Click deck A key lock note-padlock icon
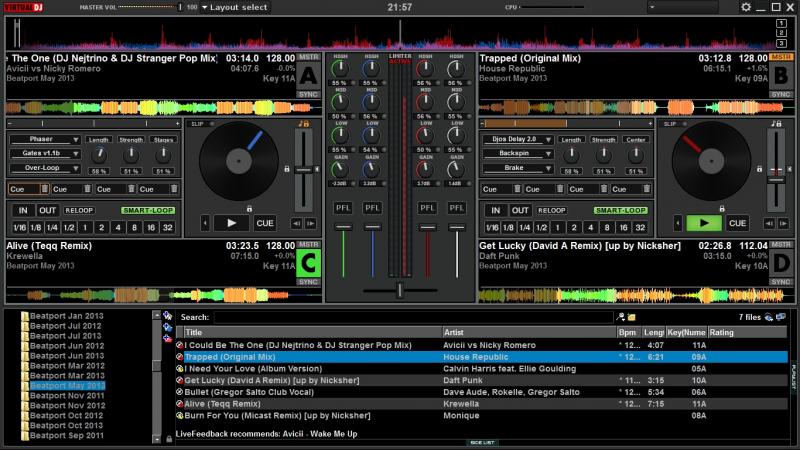Screen dimensions: 800x450 point(304,124)
